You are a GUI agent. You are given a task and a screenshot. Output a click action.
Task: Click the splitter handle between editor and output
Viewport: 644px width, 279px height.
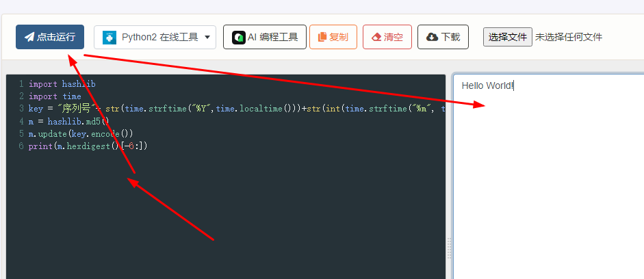449,246
